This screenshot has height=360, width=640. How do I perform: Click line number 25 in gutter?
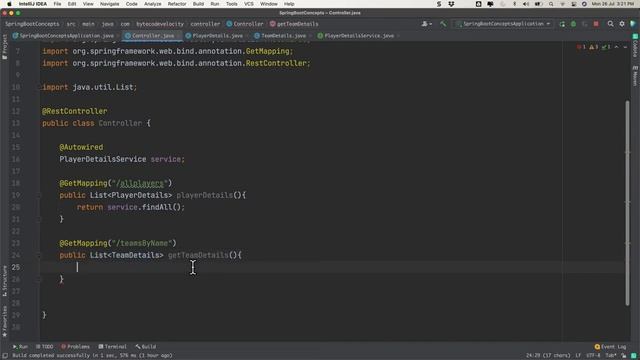[16, 267]
